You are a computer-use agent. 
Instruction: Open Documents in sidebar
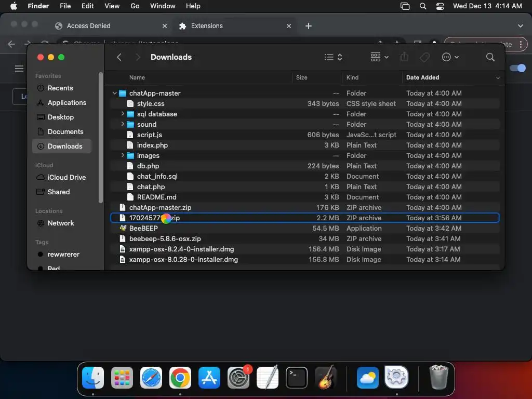pyautogui.click(x=62, y=131)
